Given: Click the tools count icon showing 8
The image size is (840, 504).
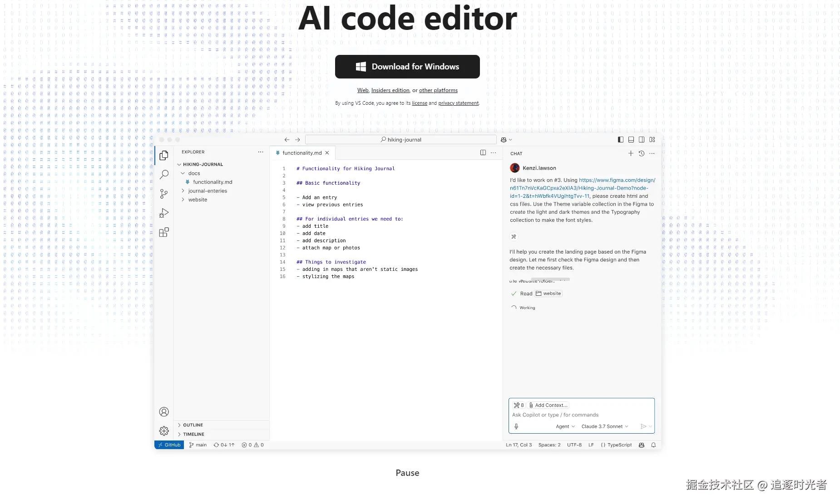Looking at the screenshot, I should pyautogui.click(x=519, y=405).
